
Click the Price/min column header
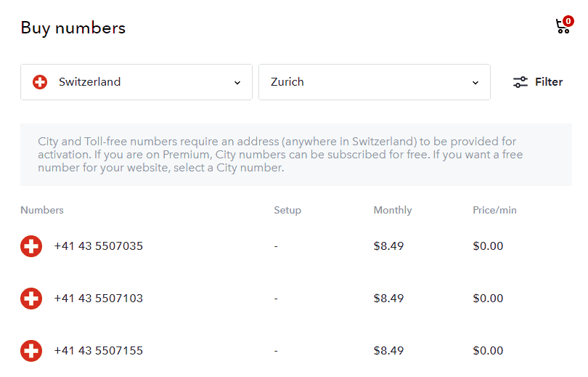point(494,210)
